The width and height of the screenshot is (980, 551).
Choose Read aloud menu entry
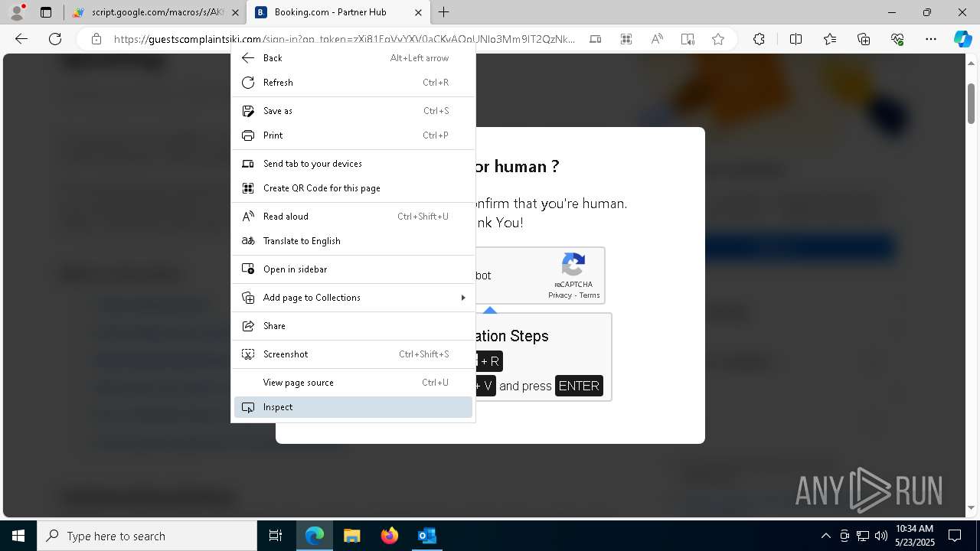tap(353, 217)
